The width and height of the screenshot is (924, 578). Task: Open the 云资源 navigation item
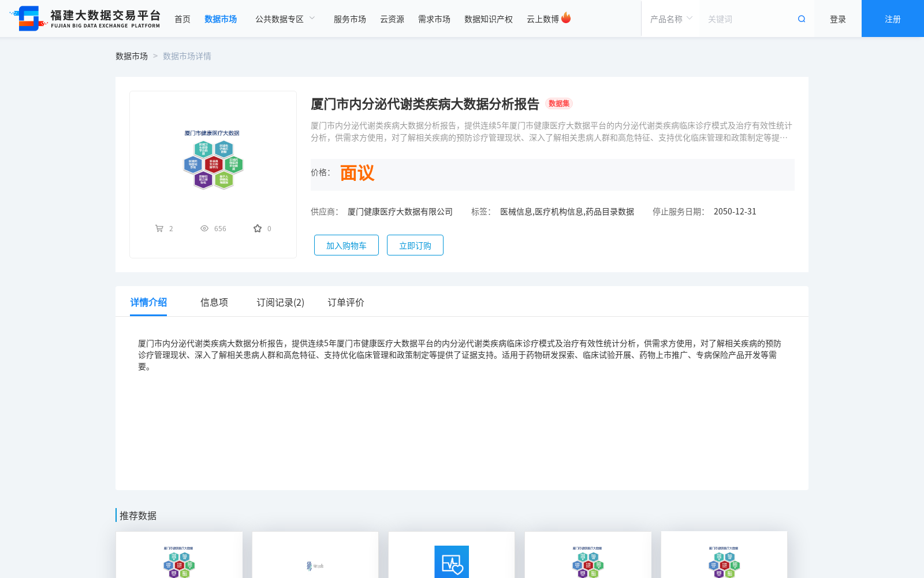(x=392, y=19)
